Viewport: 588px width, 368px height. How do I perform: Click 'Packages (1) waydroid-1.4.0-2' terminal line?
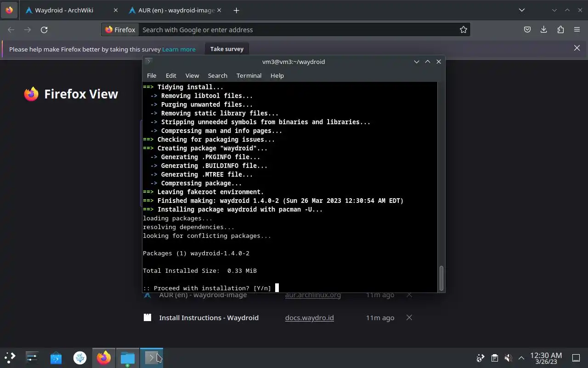coord(196,253)
